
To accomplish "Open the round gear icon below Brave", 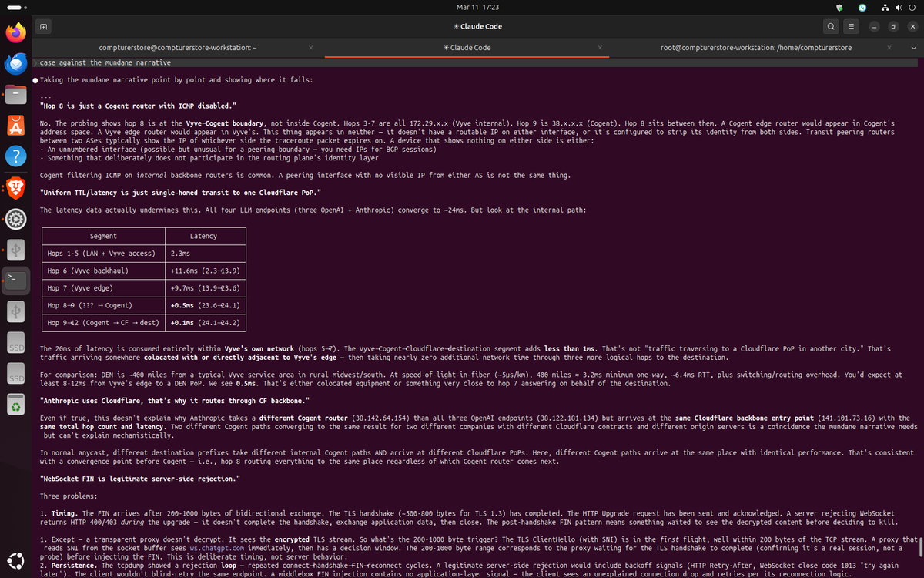I will (16, 219).
